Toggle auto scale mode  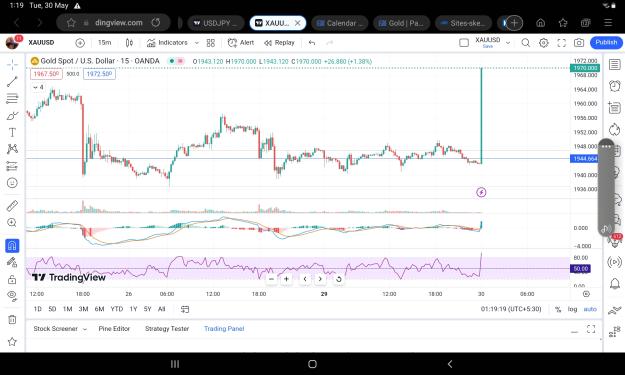[x=590, y=309]
